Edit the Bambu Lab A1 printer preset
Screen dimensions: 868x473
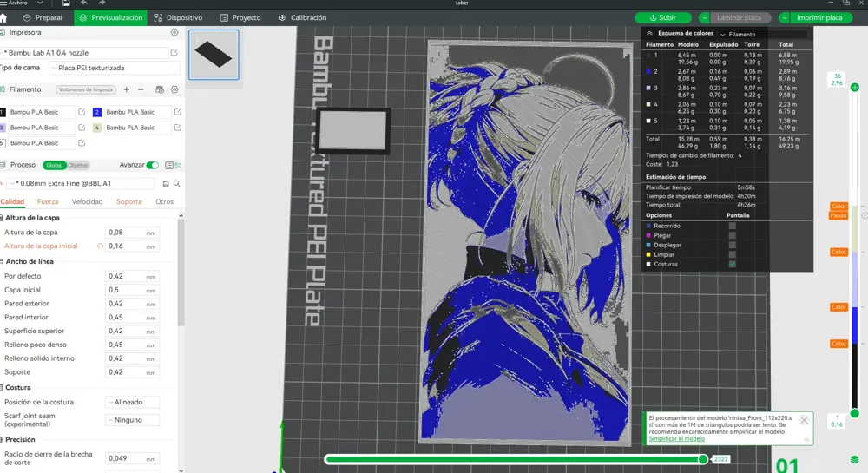(174, 53)
